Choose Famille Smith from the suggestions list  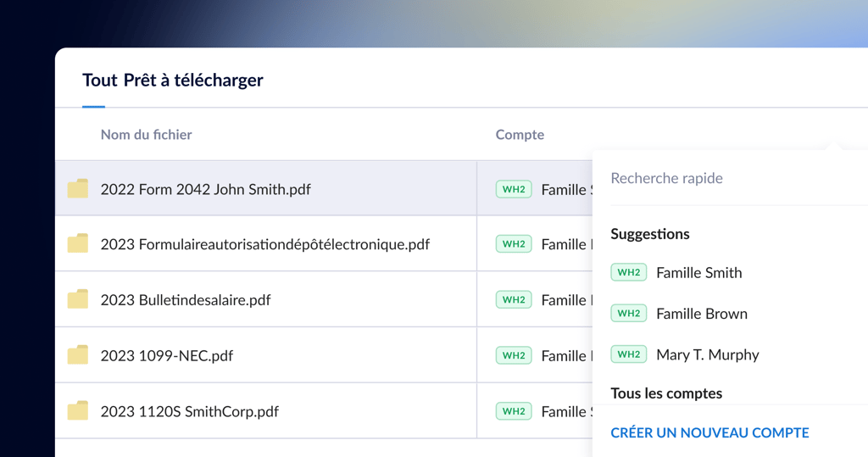pos(698,272)
